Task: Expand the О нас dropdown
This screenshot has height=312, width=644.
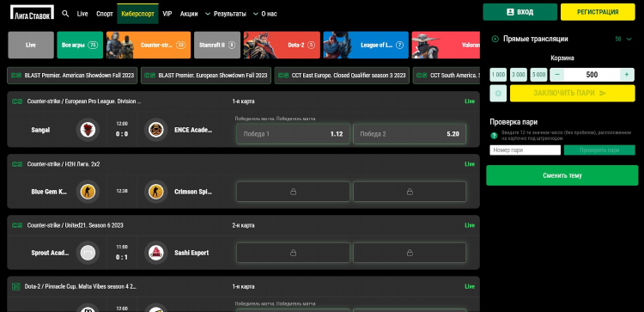Action: [265, 14]
